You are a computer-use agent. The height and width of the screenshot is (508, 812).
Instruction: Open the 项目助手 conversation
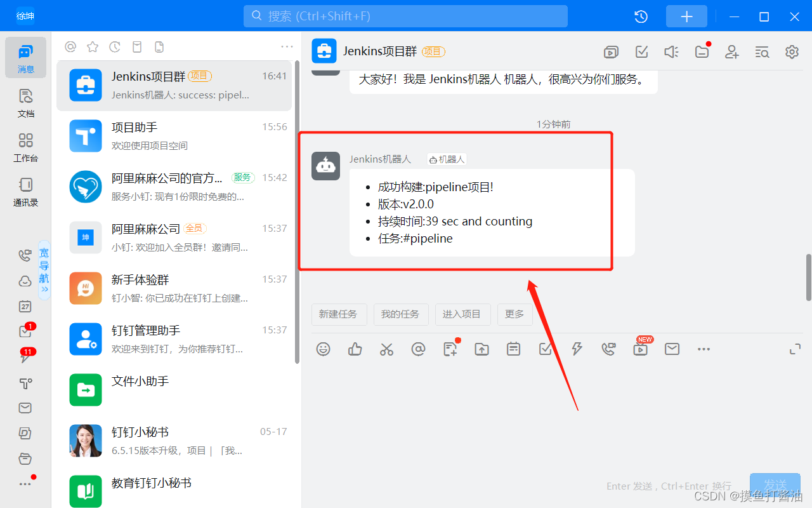pos(174,137)
